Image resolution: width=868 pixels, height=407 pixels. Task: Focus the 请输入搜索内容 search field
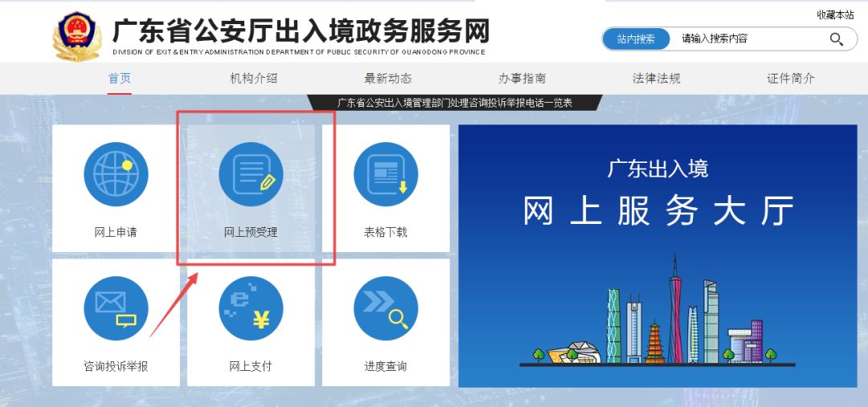point(749,39)
